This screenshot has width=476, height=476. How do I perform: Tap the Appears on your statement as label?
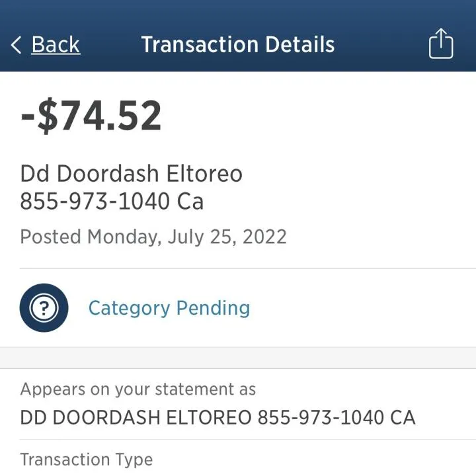[x=138, y=389]
